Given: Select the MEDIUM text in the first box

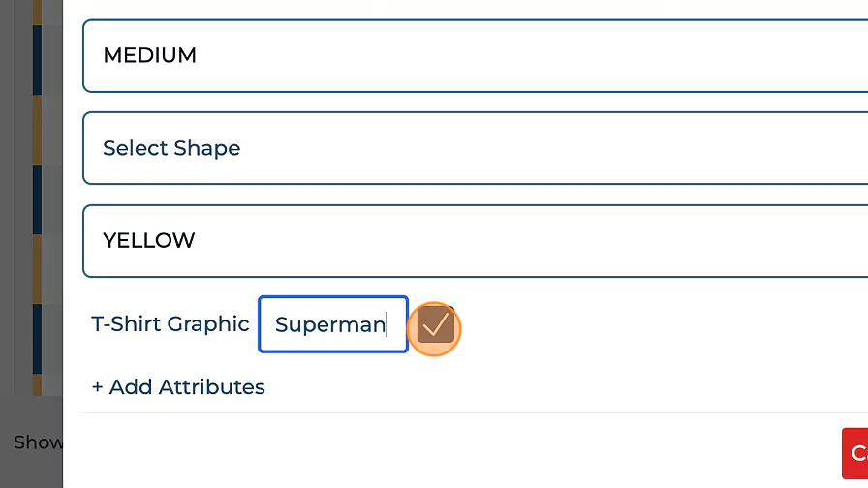Looking at the screenshot, I should [150, 56].
